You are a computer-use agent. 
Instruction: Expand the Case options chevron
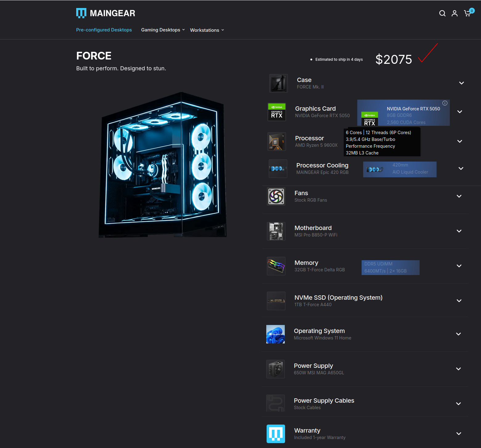[462, 83]
